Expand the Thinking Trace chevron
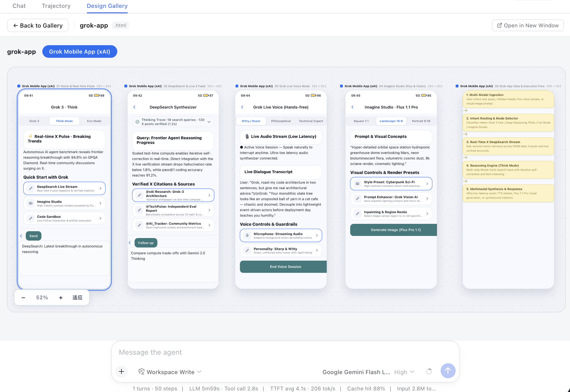 209,122
